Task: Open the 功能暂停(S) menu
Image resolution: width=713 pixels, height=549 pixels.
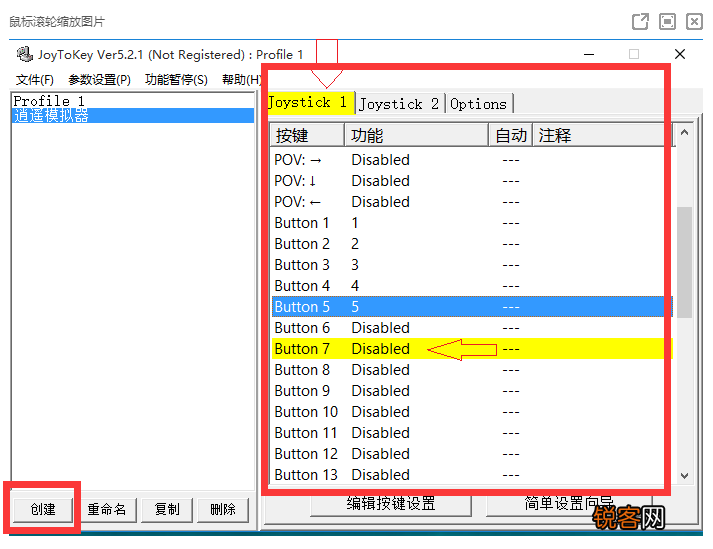Action: pyautogui.click(x=176, y=80)
